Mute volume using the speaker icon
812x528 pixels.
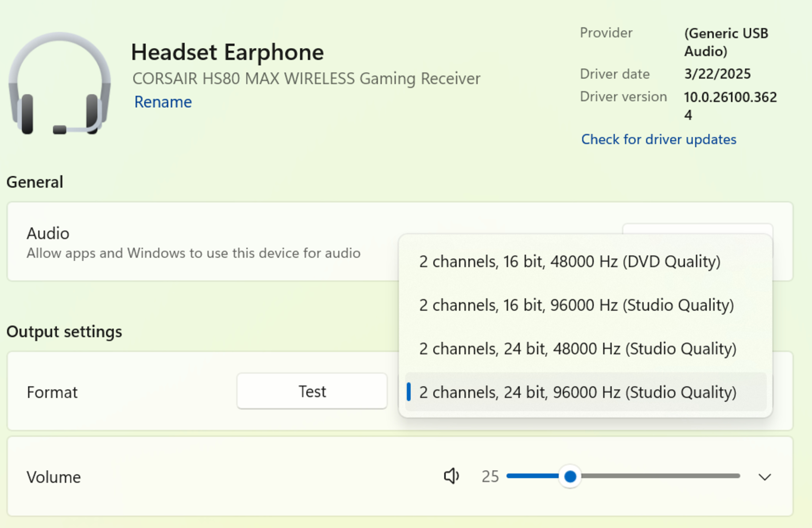click(x=451, y=476)
